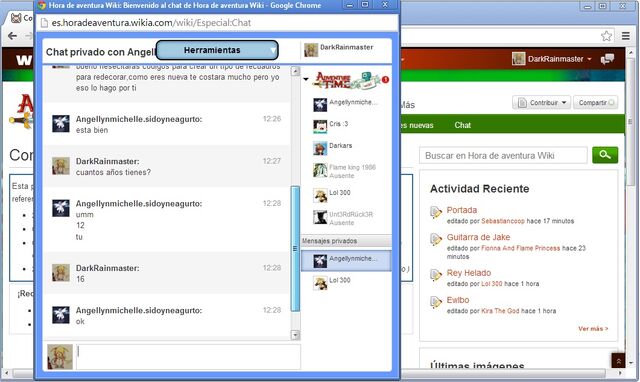Click the scroll-to-top arrow button on wiki page
640x382 pixels.
(x=618, y=361)
